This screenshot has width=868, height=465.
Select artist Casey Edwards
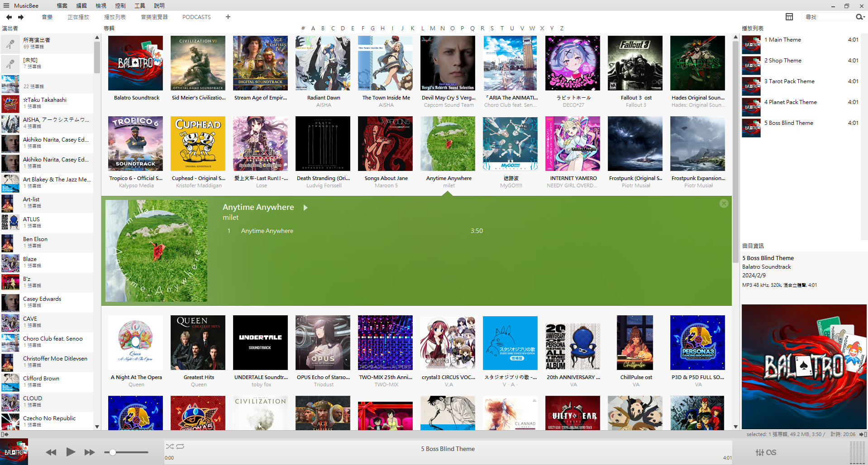click(x=47, y=302)
